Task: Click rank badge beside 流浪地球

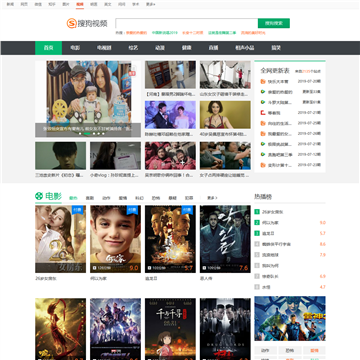Action: (x=257, y=255)
